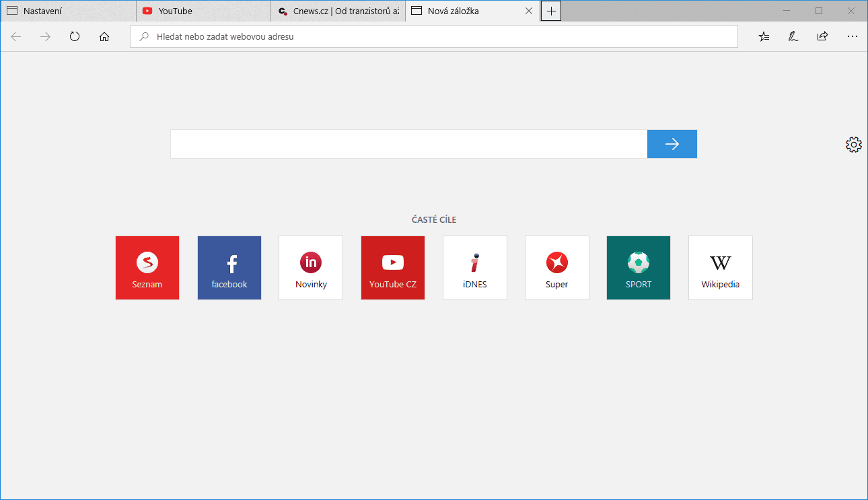Add a new tab with plus button
The height and width of the screenshot is (500, 868).
tap(551, 11)
